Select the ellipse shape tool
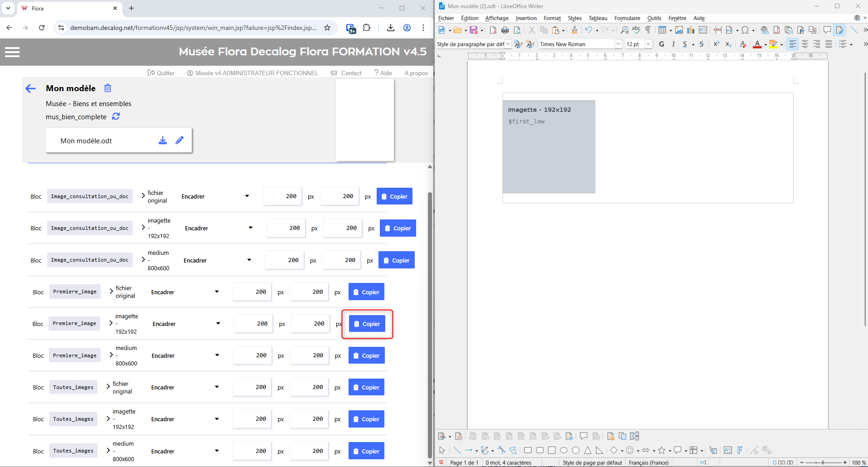 click(563, 450)
